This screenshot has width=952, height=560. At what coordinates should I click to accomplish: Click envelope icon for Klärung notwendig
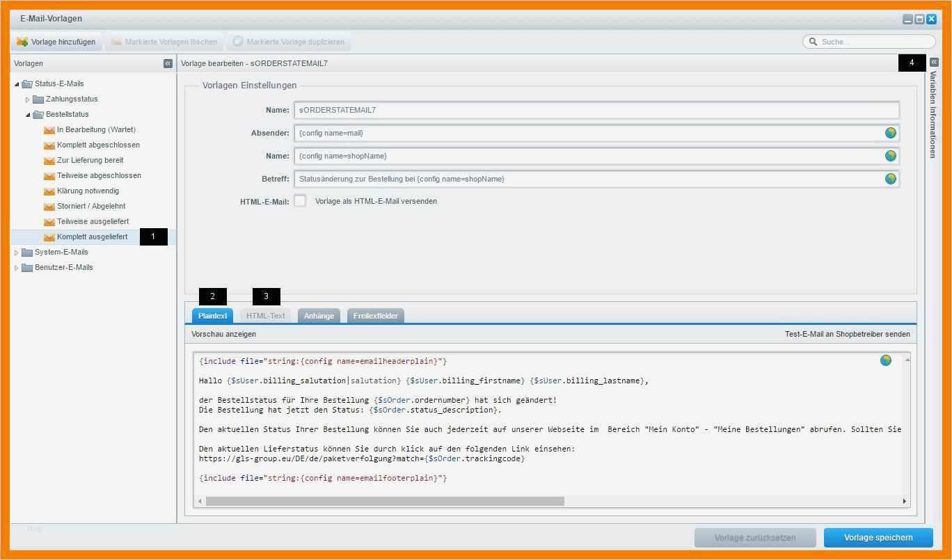49,191
